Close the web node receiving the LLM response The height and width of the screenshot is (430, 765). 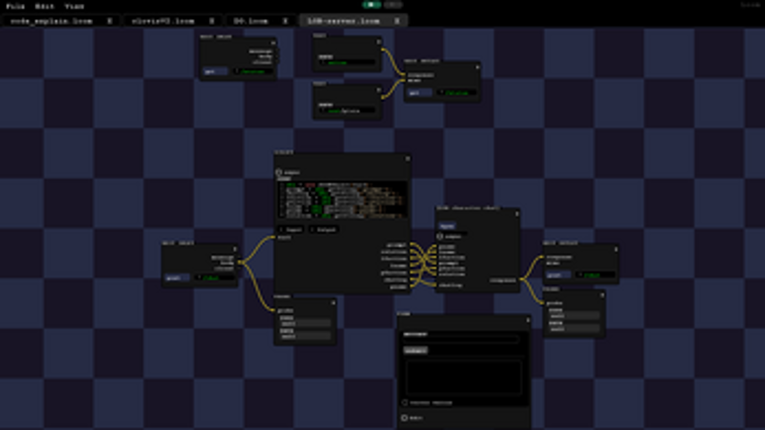tap(615, 249)
